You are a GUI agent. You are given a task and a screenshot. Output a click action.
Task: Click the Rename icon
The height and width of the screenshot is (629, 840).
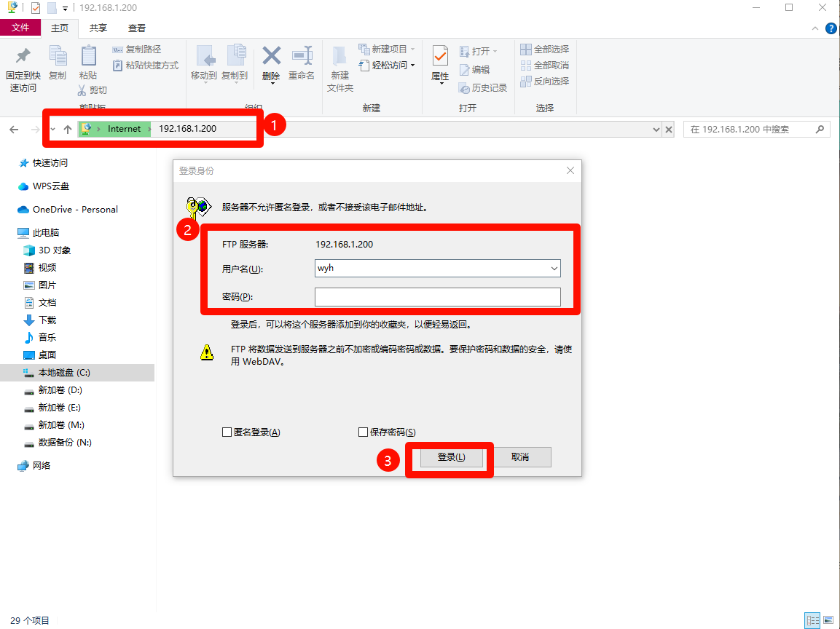(x=302, y=55)
